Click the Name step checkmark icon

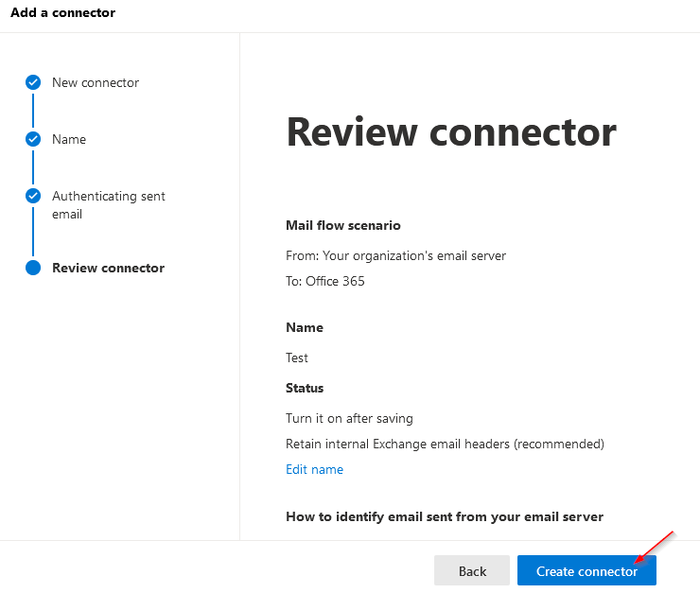(33, 139)
